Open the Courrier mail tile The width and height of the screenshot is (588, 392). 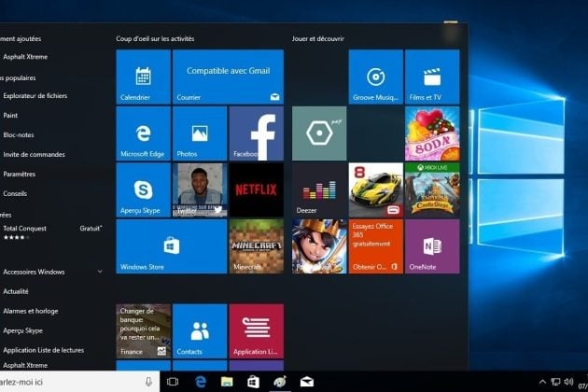[228, 77]
